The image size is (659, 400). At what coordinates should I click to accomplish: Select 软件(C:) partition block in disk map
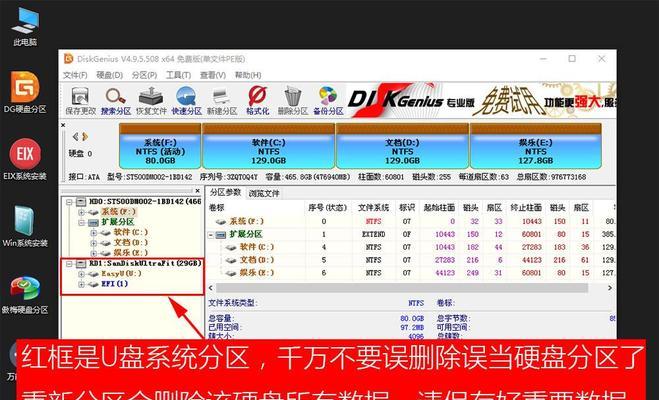(269, 146)
